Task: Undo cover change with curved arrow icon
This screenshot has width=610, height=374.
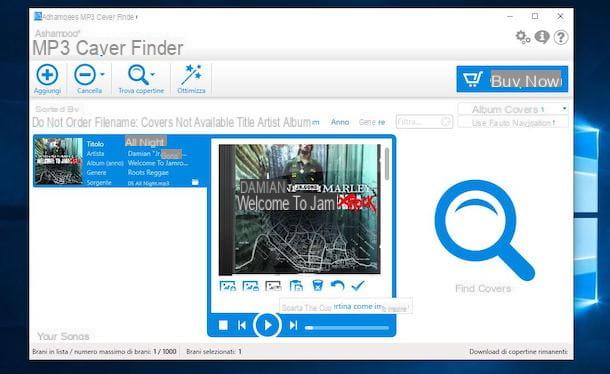Action: 337,286
